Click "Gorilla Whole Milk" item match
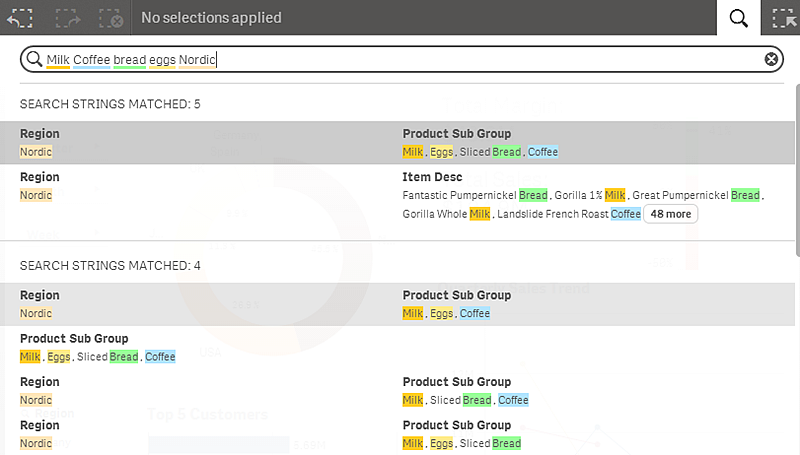Screen dimensions: 800x455 point(446,214)
